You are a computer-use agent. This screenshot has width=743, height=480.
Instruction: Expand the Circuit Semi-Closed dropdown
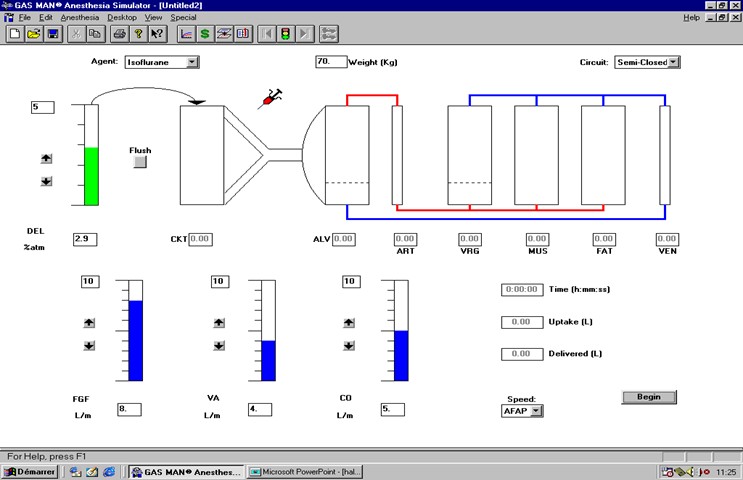pos(673,62)
